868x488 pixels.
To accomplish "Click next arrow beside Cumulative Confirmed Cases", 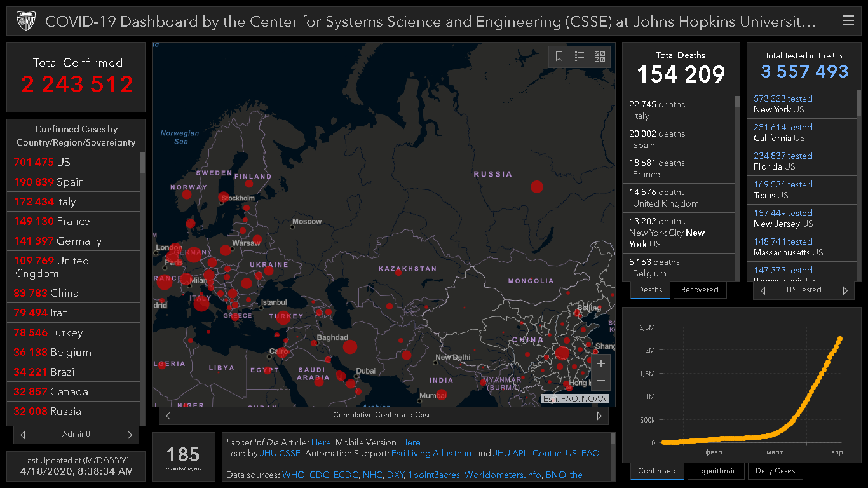I will [599, 416].
